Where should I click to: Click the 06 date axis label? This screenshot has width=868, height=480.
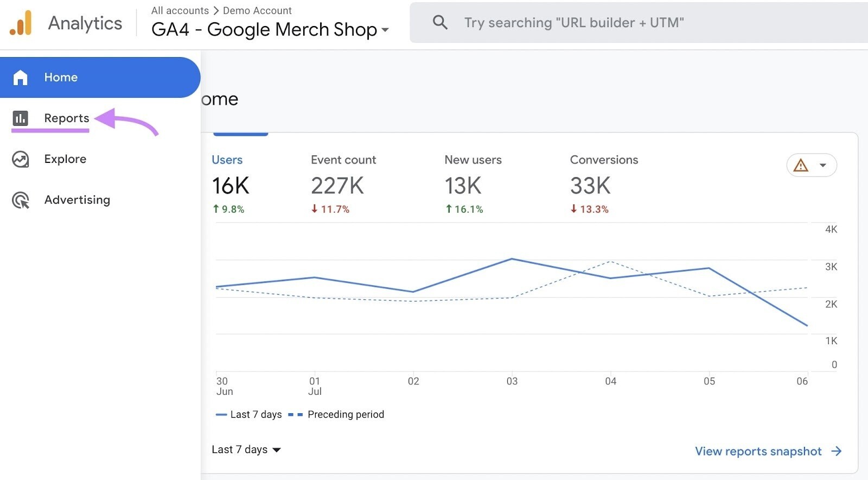[x=802, y=381]
